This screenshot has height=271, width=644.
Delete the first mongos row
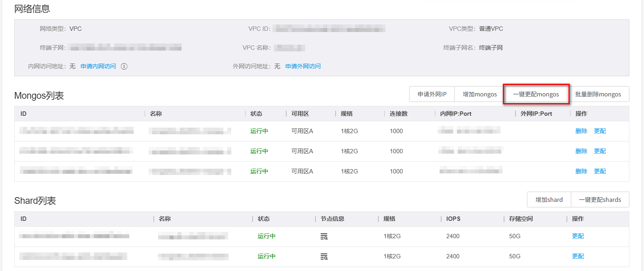581,131
